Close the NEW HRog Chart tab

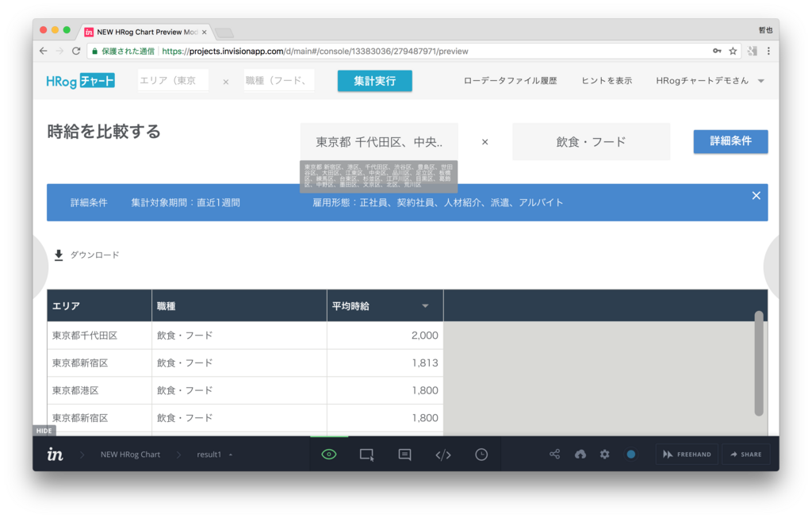(204, 32)
